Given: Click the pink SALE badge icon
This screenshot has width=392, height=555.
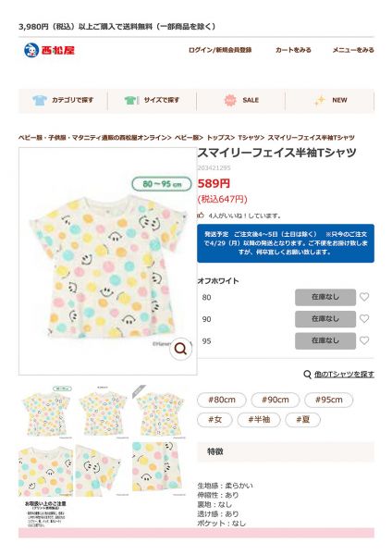Looking at the screenshot, I should pos(230,100).
